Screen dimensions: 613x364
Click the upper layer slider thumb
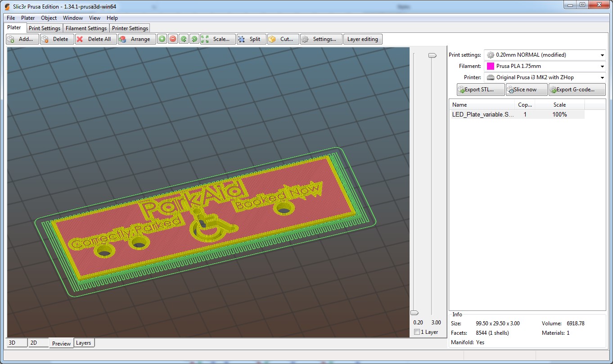tap(432, 55)
